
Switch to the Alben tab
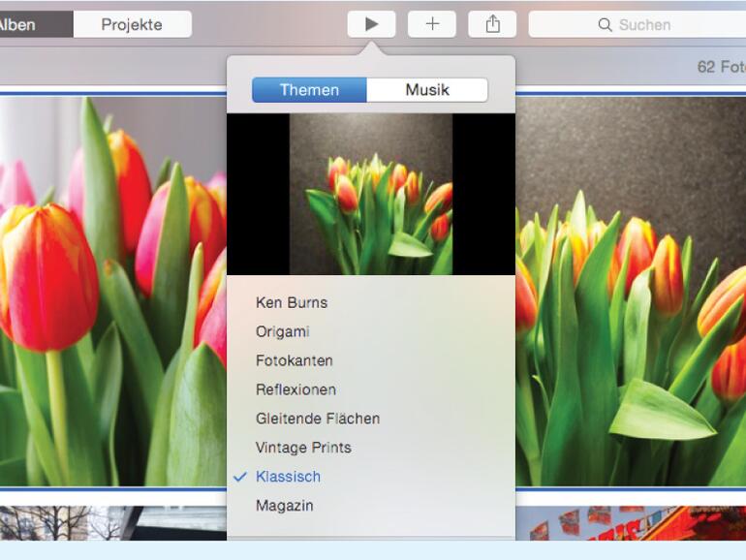pyautogui.click(x=35, y=24)
